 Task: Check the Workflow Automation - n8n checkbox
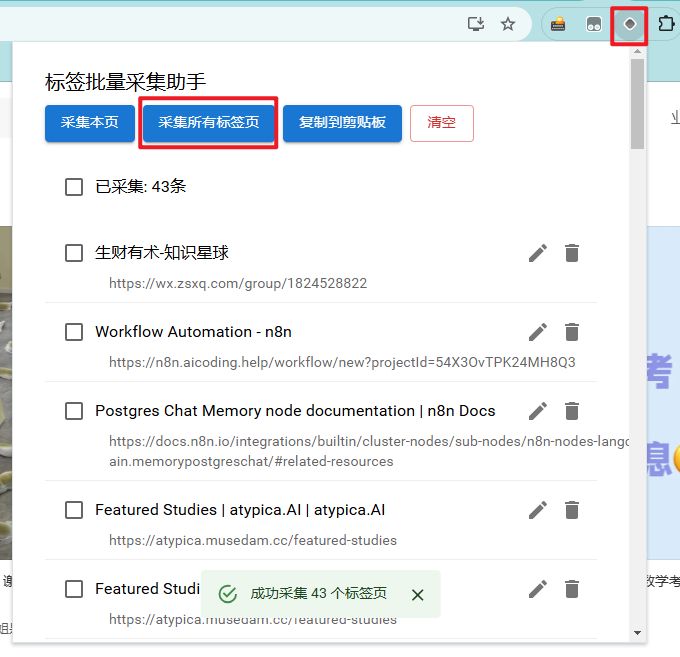[x=74, y=332]
